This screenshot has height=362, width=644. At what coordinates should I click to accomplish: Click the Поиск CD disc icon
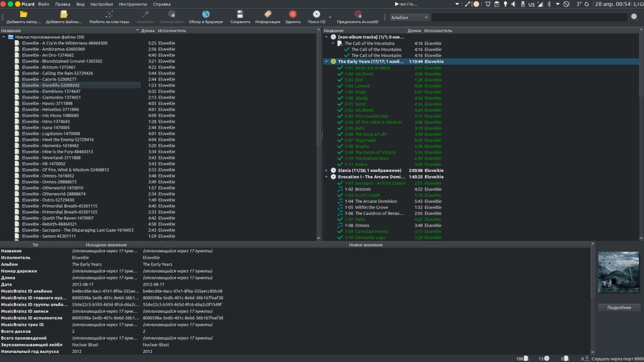point(316,14)
